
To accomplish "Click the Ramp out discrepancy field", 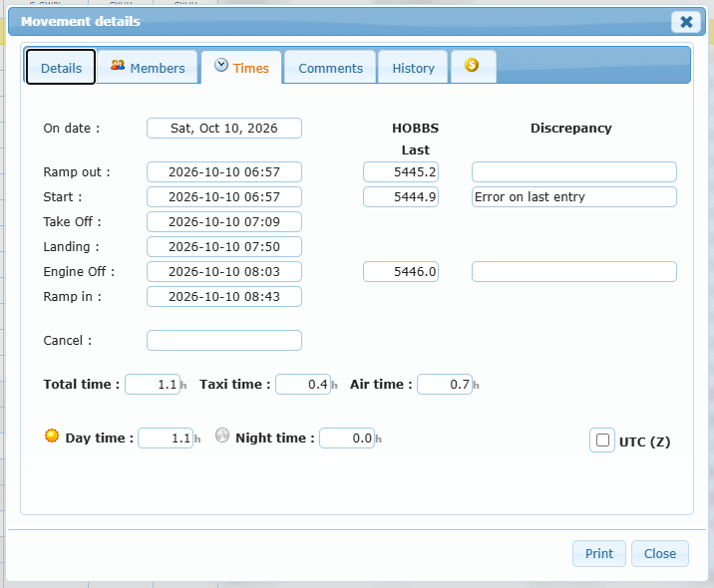I will pos(574,172).
